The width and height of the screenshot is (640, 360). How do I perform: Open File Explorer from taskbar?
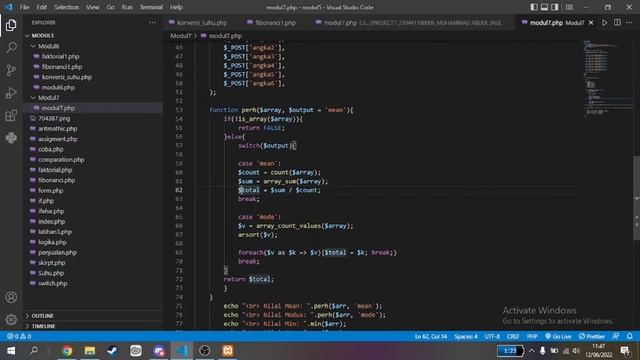click(90, 351)
